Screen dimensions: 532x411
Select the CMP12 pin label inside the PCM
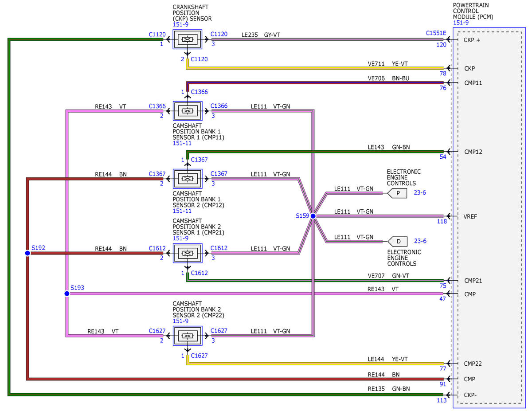[473, 152]
